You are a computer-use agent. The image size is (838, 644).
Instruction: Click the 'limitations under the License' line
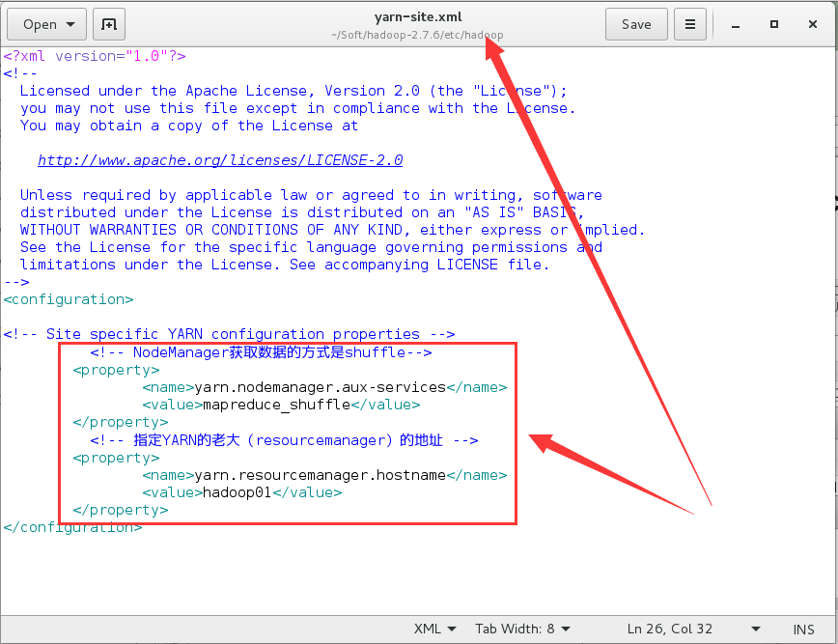284,265
